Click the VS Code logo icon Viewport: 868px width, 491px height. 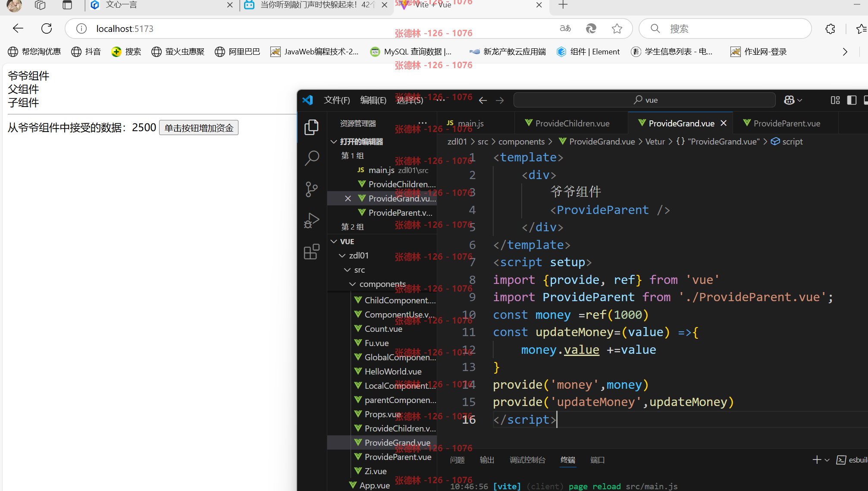click(x=307, y=100)
